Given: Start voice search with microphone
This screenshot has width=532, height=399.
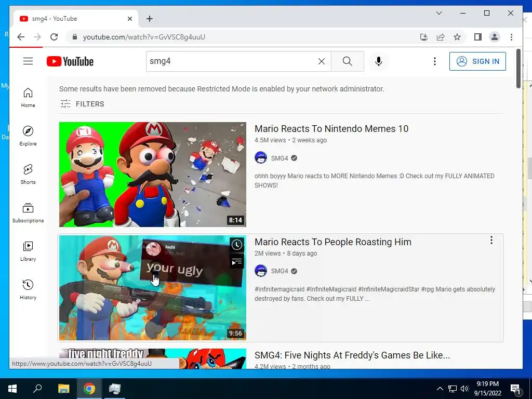Looking at the screenshot, I should (x=379, y=61).
